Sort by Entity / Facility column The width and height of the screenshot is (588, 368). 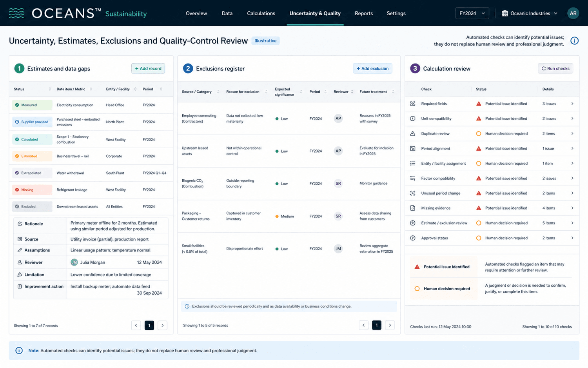coord(135,89)
